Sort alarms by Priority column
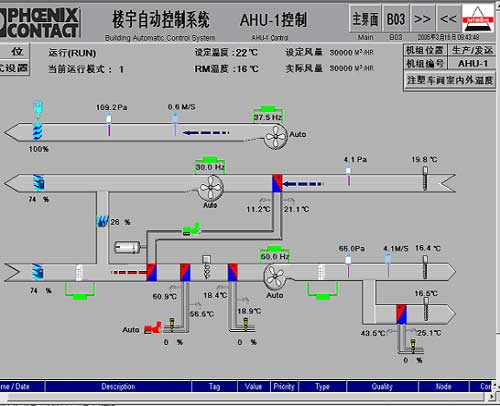Image resolution: width=500 pixels, height=406 pixels. pos(284,386)
